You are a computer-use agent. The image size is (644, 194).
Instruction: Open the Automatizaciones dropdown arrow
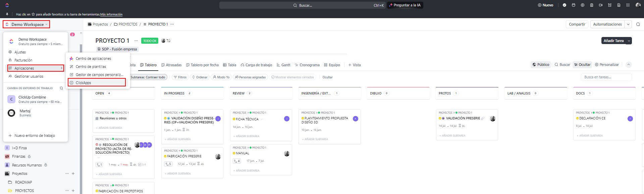628,24
